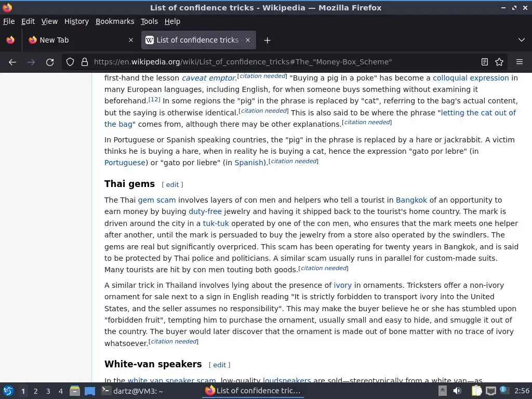Follow letting the cat out of link
The height and width of the screenshot is (399, 532).
(x=478, y=113)
